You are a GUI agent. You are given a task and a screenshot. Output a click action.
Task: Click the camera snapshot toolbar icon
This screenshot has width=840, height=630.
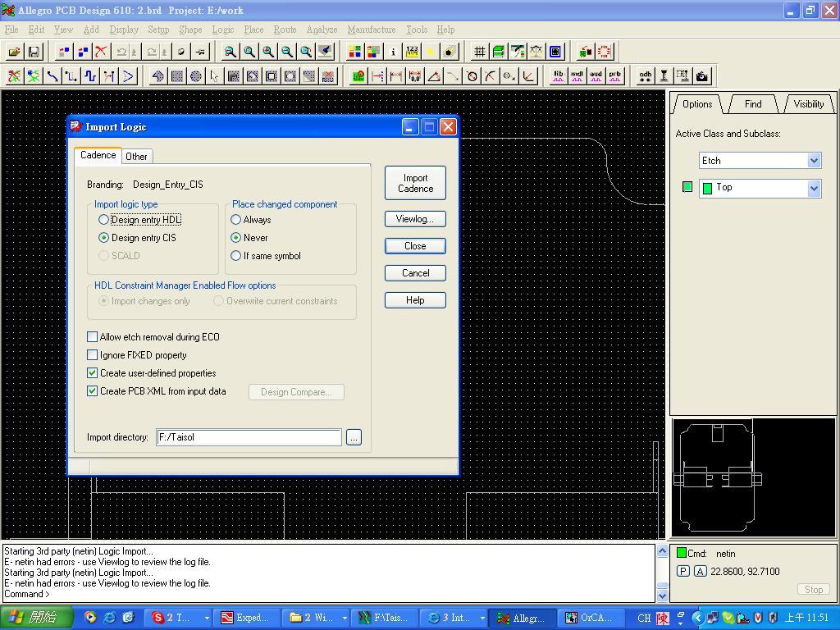pyautogui.click(x=702, y=76)
